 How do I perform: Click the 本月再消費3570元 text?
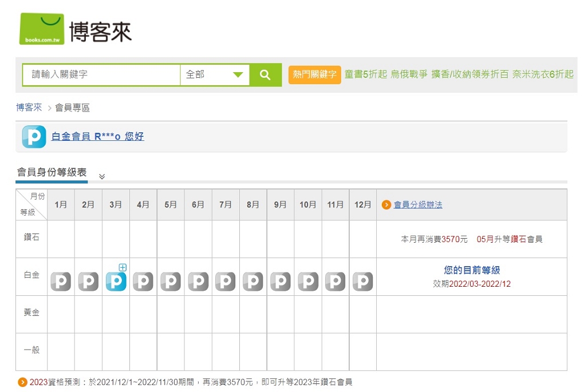434,239
